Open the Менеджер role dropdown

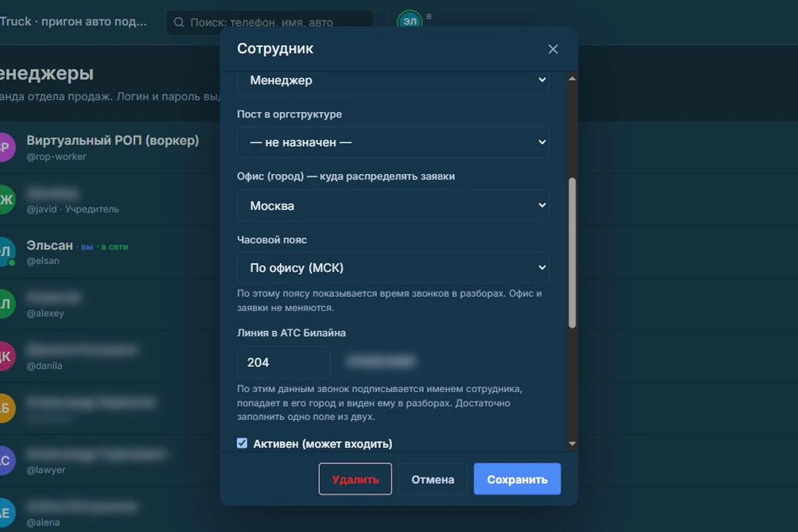pos(393,82)
